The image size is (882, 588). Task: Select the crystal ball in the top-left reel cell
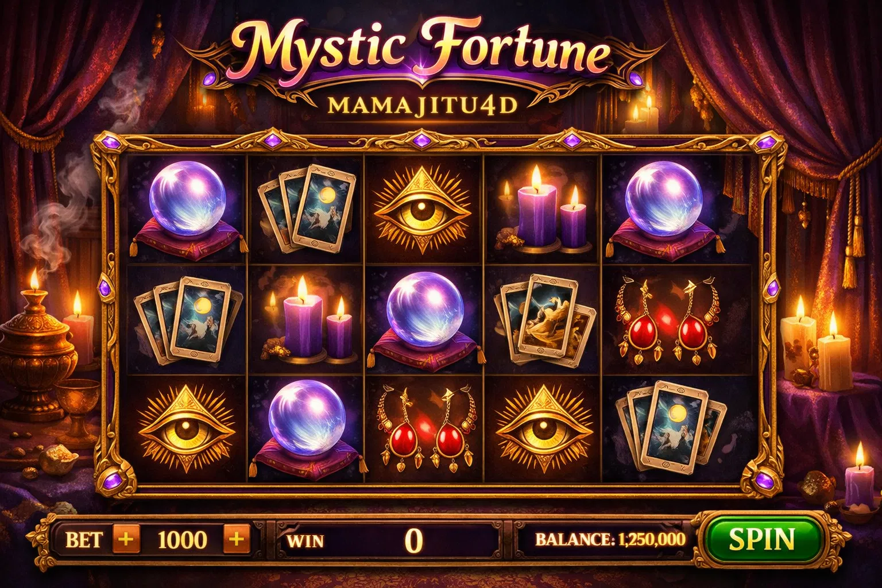click(187, 208)
